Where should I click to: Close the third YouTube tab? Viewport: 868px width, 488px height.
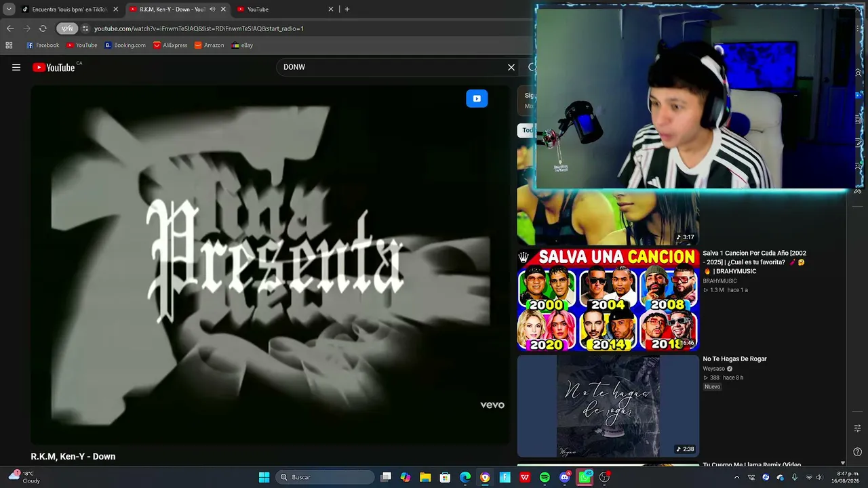click(331, 9)
